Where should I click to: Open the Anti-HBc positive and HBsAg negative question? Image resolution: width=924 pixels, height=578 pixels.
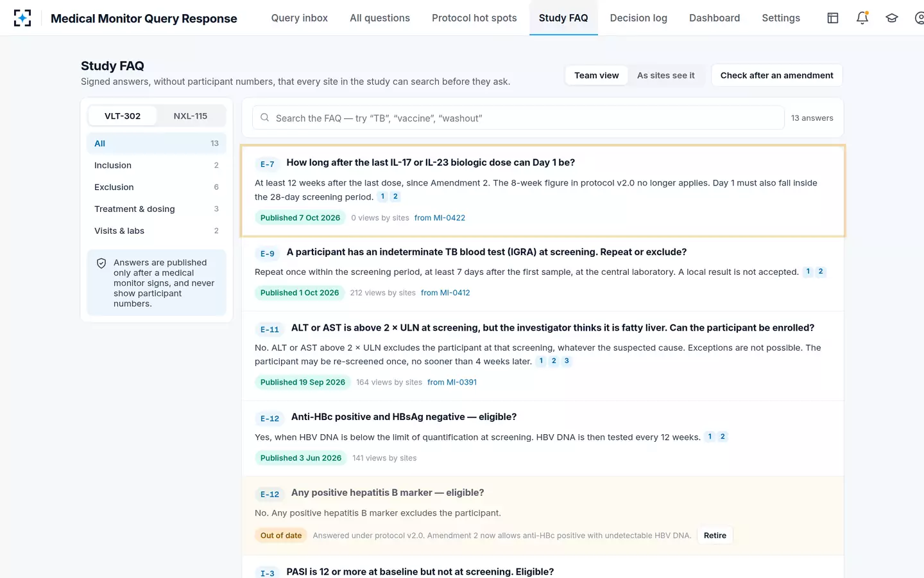[404, 417]
